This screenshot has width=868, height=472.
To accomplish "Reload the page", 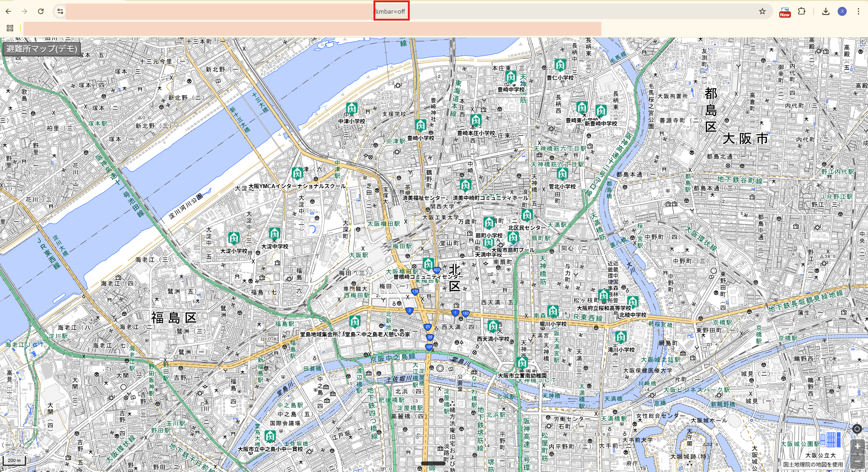I will [41, 11].
